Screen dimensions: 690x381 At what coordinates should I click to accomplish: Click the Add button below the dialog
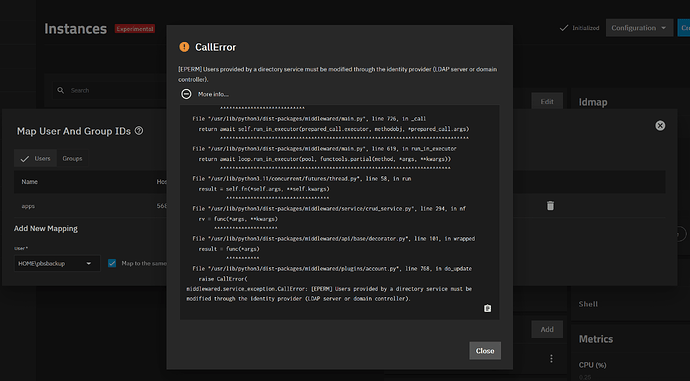[x=547, y=329]
